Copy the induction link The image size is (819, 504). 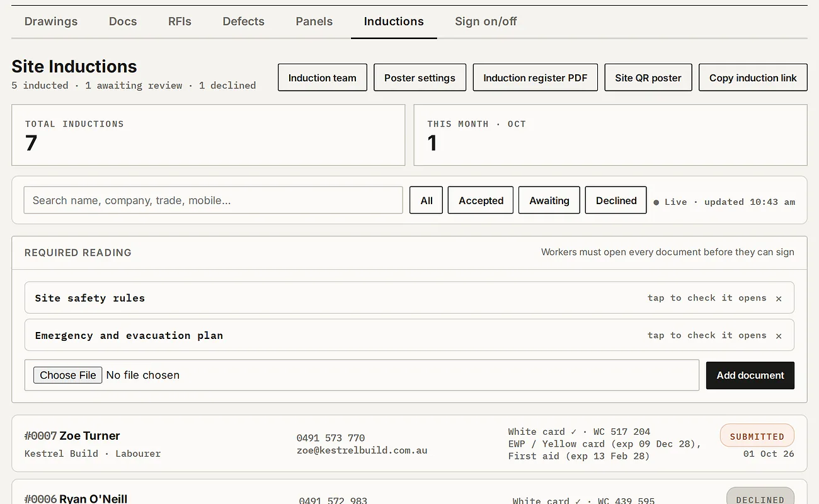pyautogui.click(x=753, y=77)
